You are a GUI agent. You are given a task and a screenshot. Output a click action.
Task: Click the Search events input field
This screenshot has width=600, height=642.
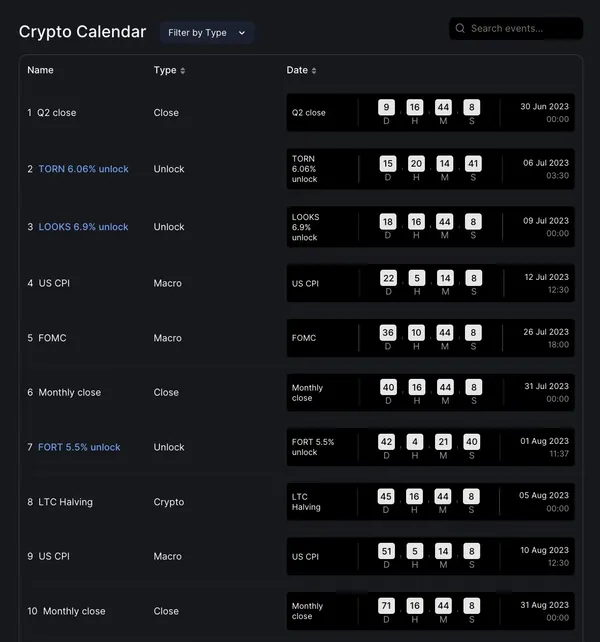click(516, 28)
